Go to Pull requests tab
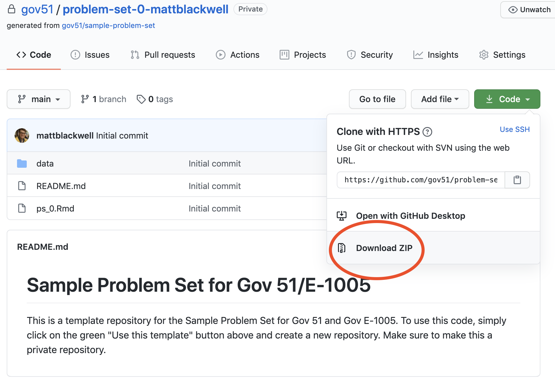 pos(163,55)
